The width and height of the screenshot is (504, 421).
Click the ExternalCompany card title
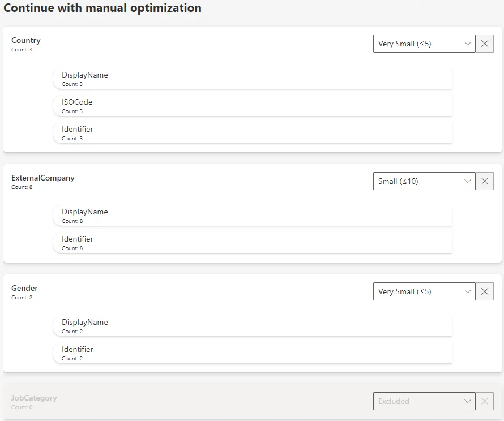click(x=42, y=178)
